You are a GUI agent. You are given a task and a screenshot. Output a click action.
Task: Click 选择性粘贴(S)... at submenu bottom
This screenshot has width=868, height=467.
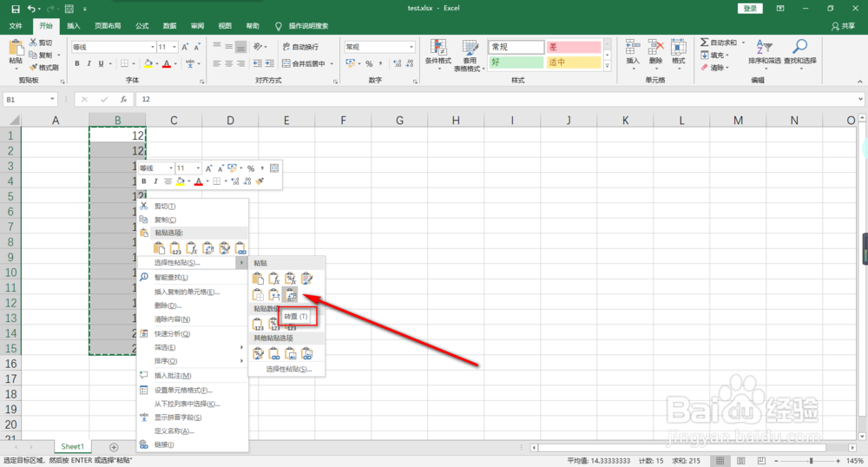pos(286,369)
